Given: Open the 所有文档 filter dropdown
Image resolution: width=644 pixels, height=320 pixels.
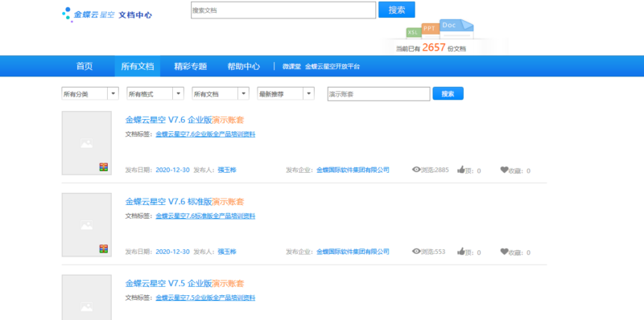Looking at the screenshot, I should point(221,93).
